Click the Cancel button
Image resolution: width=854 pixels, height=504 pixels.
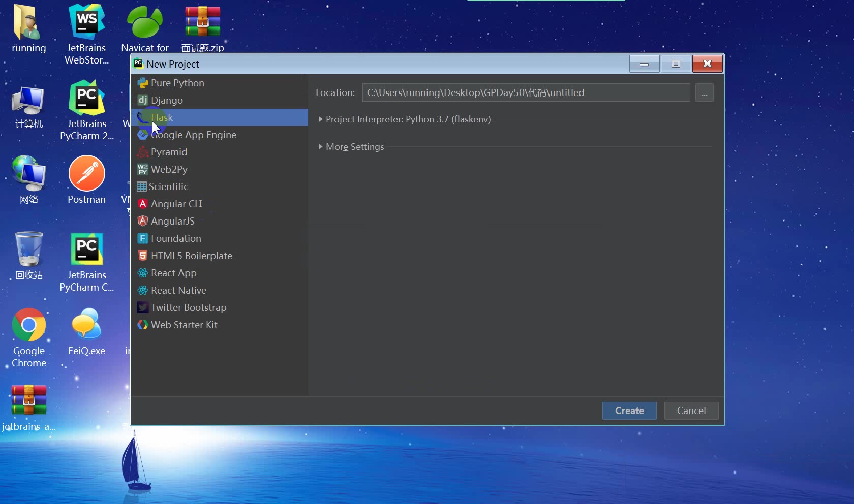point(691,411)
